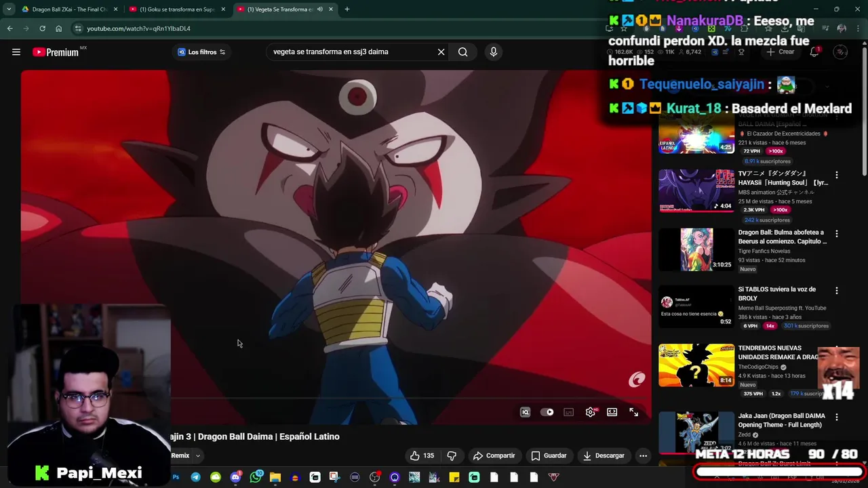Image resolution: width=868 pixels, height=488 pixels.
Task: Open a new browser tab
Action: click(347, 9)
